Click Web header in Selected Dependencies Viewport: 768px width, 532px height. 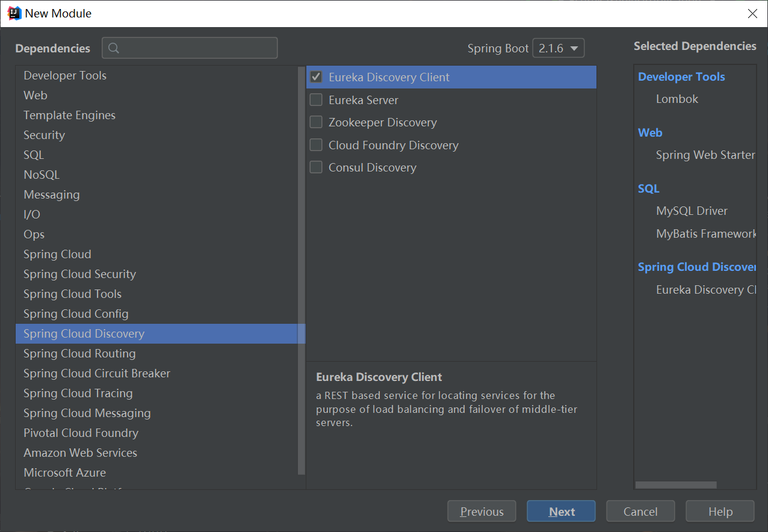(x=650, y=132)
